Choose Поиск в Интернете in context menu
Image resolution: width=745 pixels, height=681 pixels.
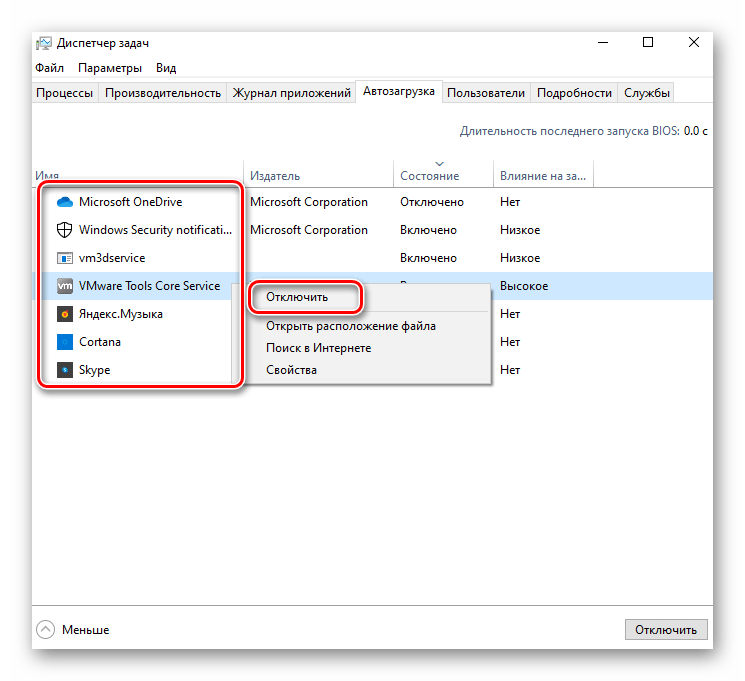[x=318, y=348]
